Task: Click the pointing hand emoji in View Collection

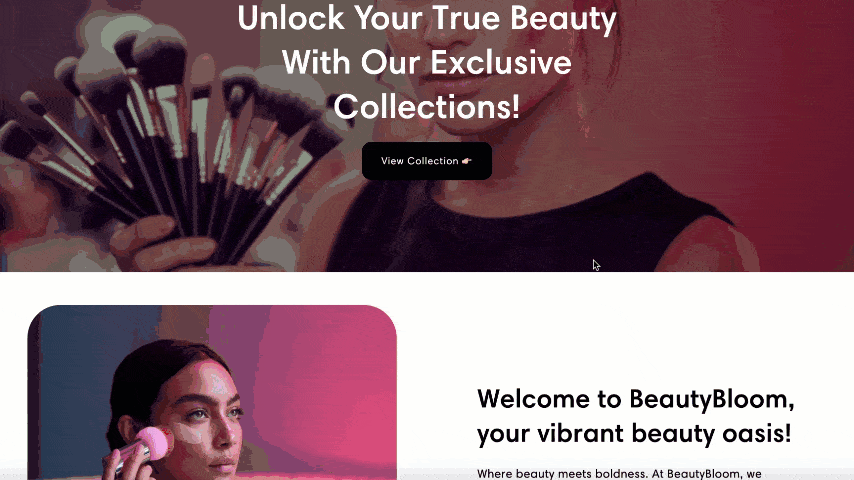Action: point(466,161)
